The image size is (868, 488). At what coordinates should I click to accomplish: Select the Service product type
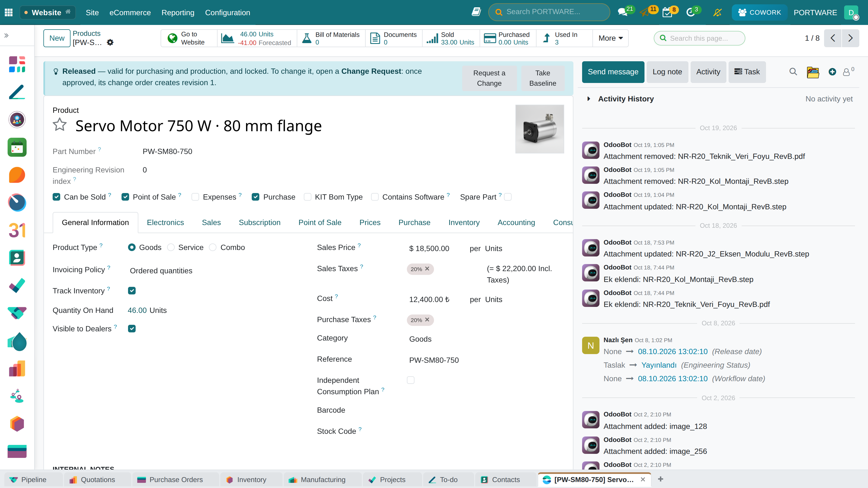coord(171,247)
